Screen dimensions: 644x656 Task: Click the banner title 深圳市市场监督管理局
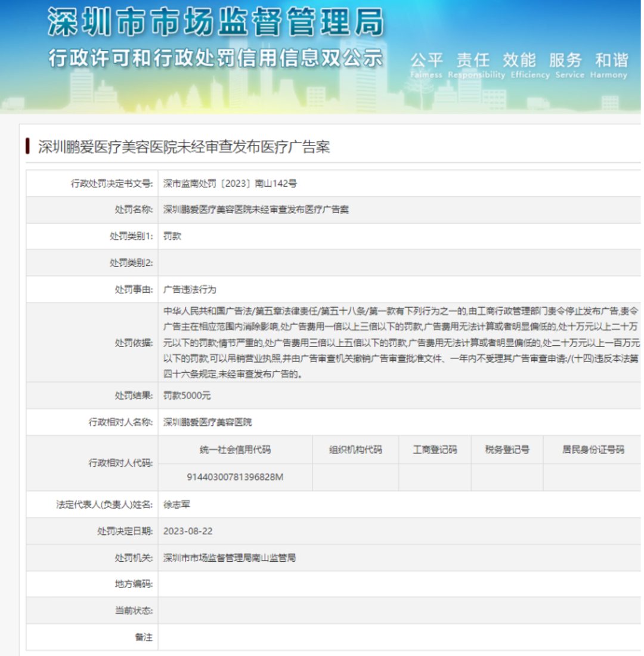[215, 22]
